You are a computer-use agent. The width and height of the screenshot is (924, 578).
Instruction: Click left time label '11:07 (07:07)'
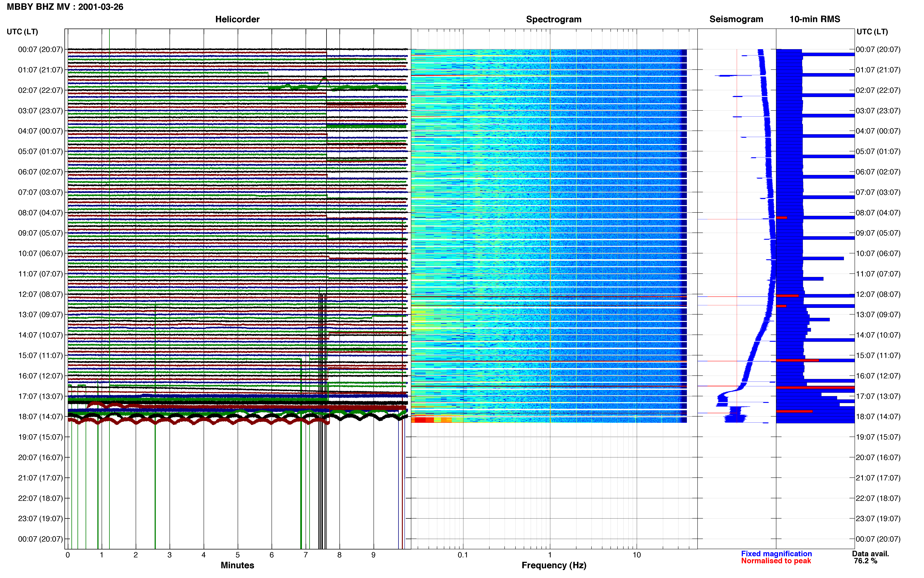point(40,274)
